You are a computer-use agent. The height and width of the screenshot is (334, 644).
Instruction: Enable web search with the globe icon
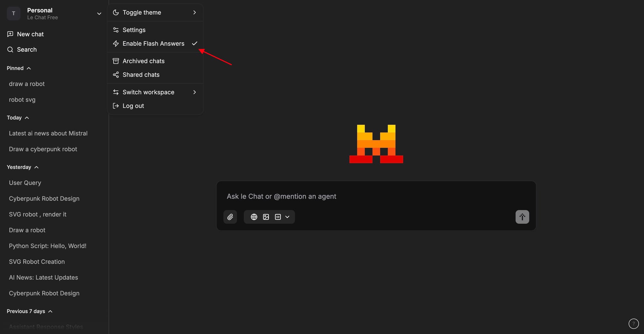coord(254,217)
